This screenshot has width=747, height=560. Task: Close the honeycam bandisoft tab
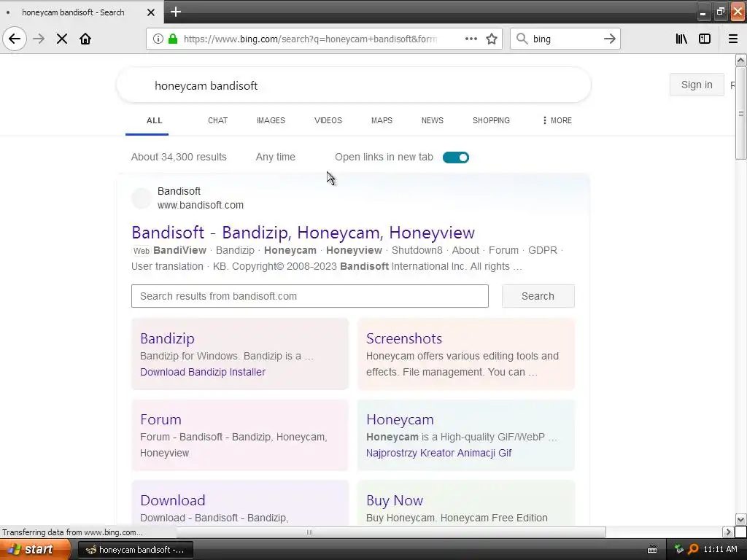[151, 12]
